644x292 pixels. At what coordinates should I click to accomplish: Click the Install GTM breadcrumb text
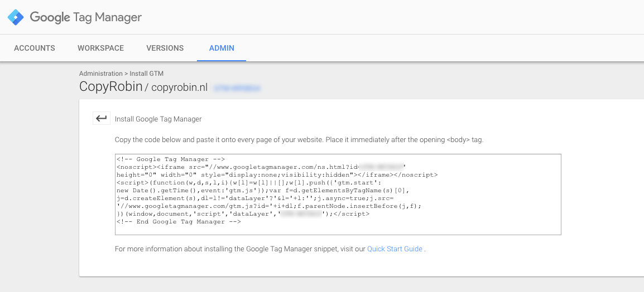pos(147,74)
